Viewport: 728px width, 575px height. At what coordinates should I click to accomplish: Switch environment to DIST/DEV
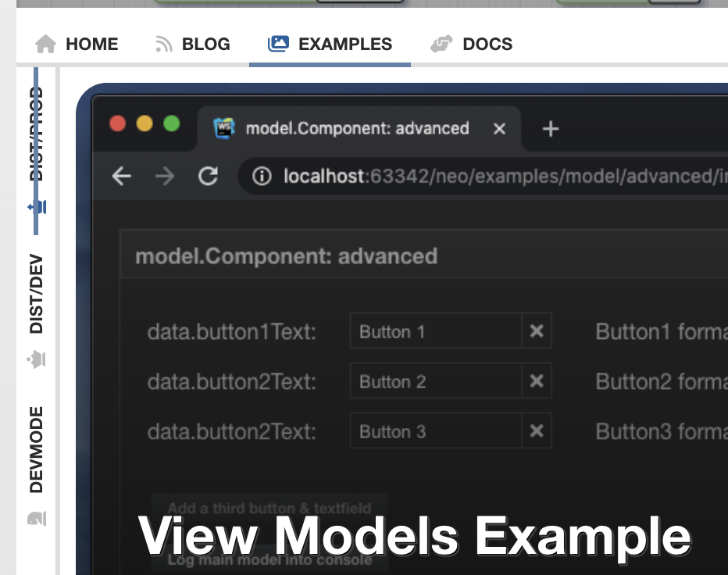[34, 293]
